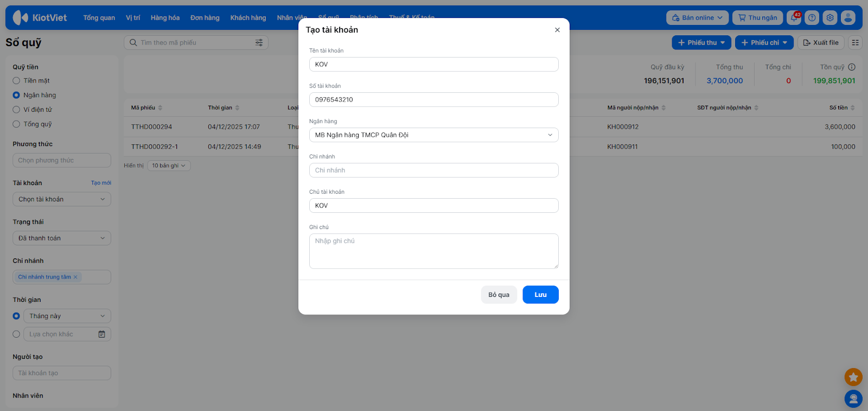
Task: Click the Tạo mới account link
Action: [101, 183]
